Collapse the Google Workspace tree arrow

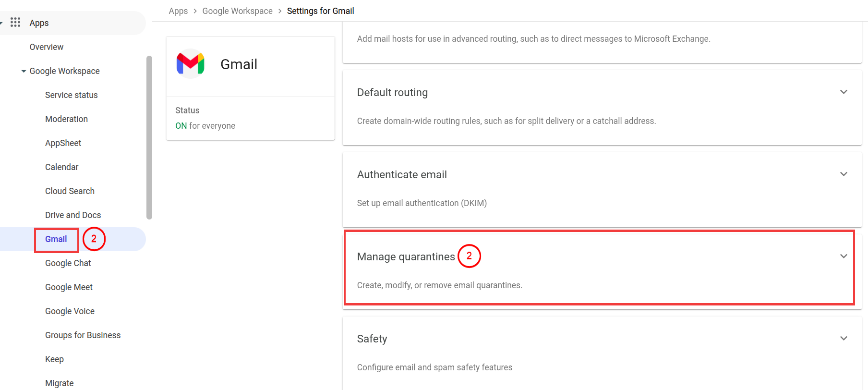pyautogui.click(x=24, y=71)
